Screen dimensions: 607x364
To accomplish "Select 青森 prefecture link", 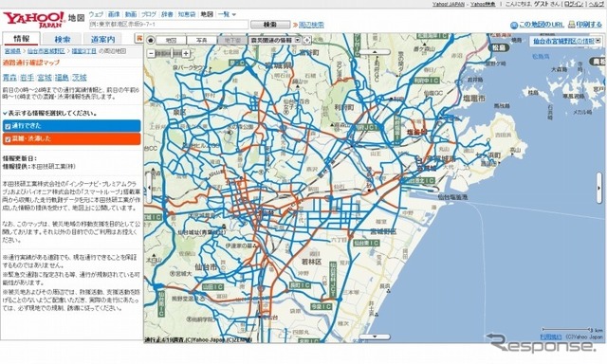I will [x=9, y=78].
